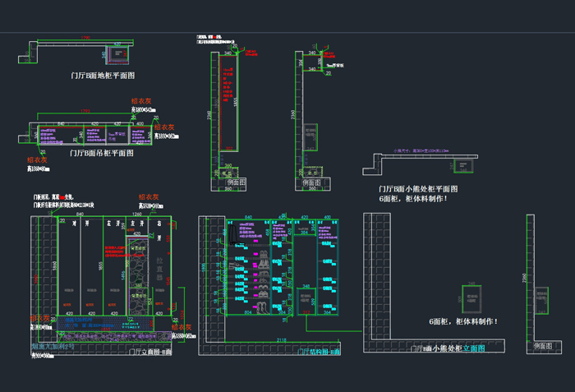The width and height of the screenshot is (575, 392).
Task: Select the 门厅B面小熊处柜立面图 title text
Action: tap(448, 348)
